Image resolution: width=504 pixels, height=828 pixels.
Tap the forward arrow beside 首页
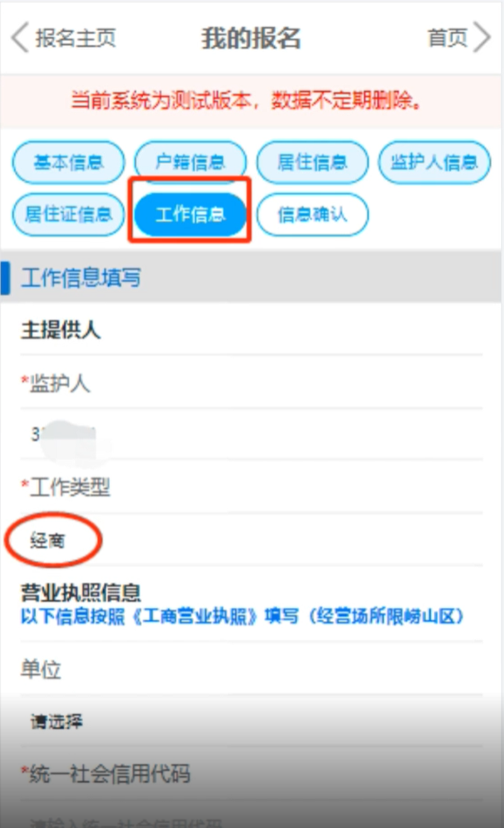click(482, 37)
